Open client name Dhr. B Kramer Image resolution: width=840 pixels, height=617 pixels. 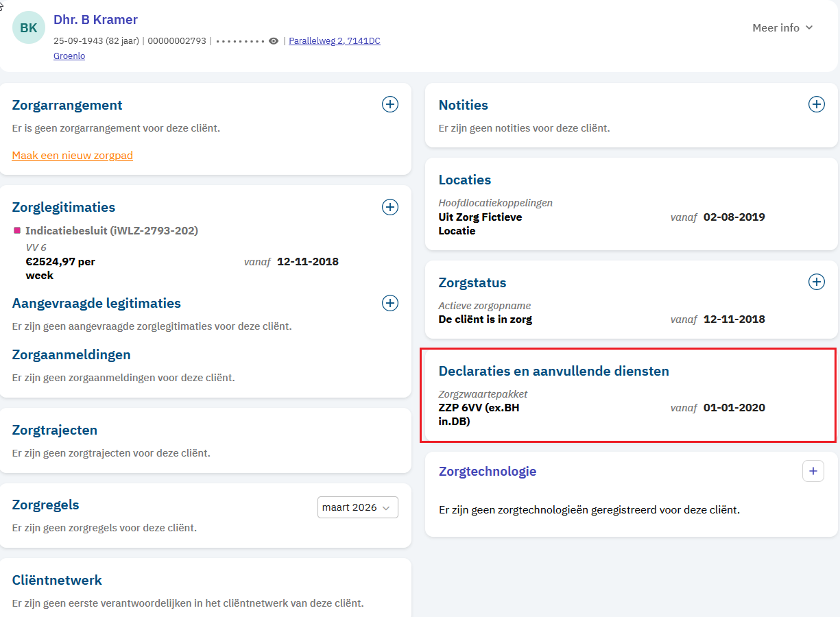[x=95, y=20]
